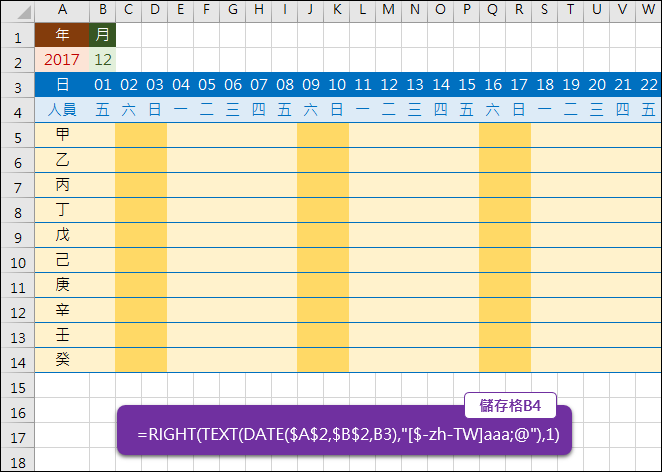Click weekday cell H4 showing 四
Image resolution: width=662 pixels, height=472 pixels.
pos(259,110)
